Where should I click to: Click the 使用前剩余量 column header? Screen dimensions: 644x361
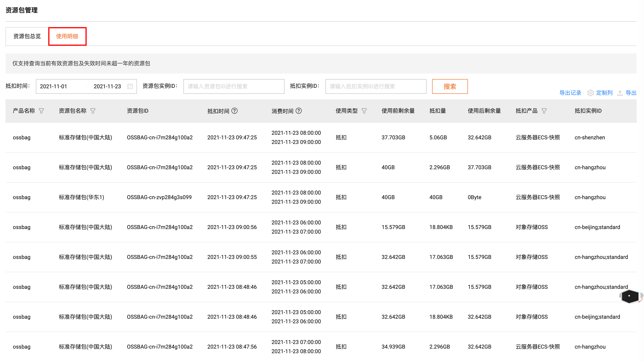398,111
